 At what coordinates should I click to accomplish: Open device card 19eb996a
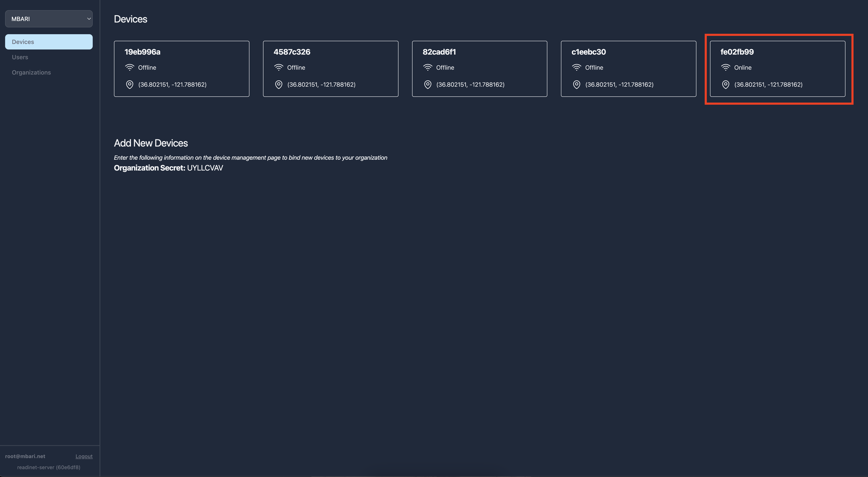181,69
